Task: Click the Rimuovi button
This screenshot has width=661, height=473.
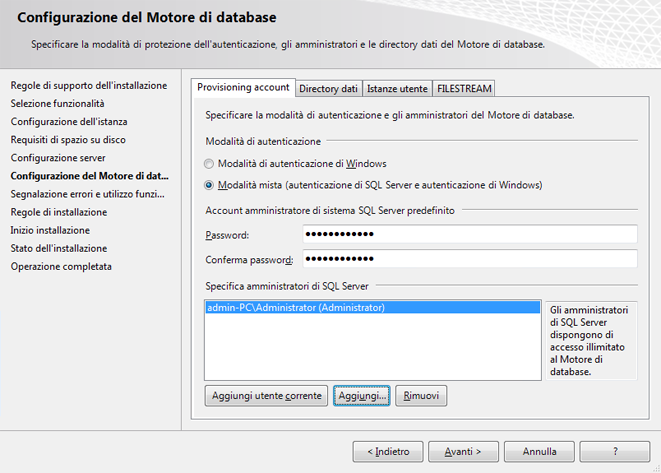Action: [x=421, y=396]
